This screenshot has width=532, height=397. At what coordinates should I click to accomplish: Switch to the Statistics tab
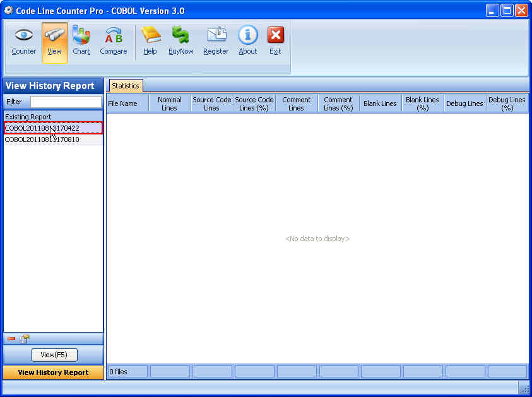(126, 86)
